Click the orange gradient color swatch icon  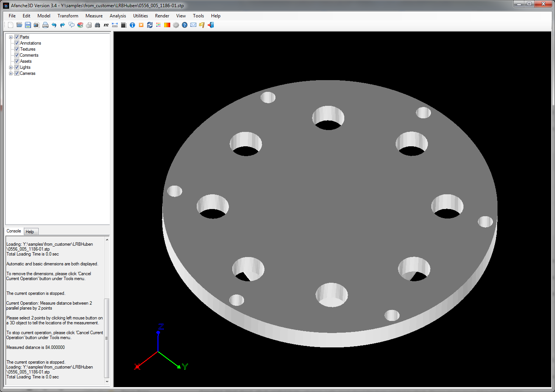point(167,25)
